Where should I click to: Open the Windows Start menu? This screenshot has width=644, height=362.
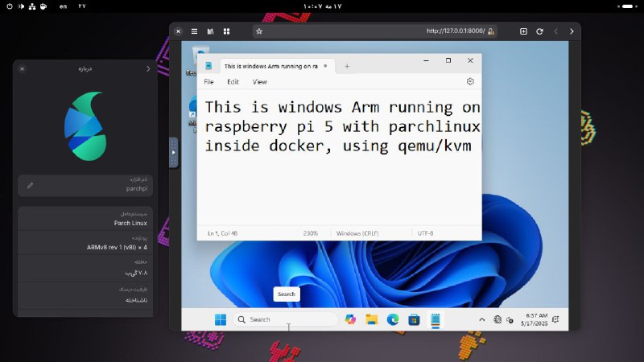221,319
